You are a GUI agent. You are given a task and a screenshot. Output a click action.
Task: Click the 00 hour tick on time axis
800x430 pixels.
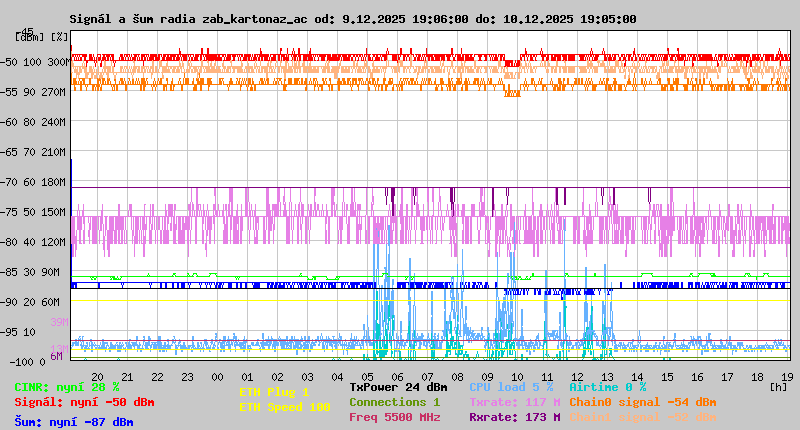tap(217, 376)
